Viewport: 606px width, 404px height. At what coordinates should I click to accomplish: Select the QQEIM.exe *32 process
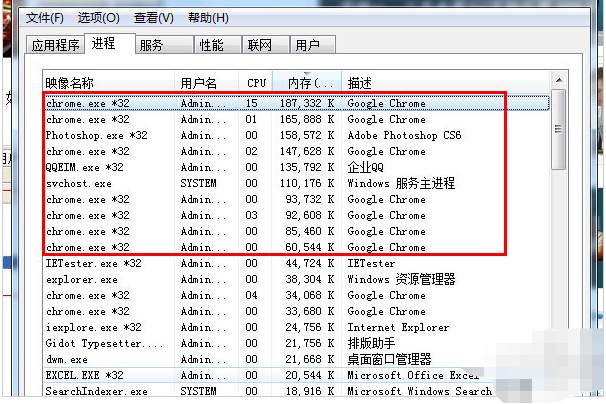pos(296,167)
